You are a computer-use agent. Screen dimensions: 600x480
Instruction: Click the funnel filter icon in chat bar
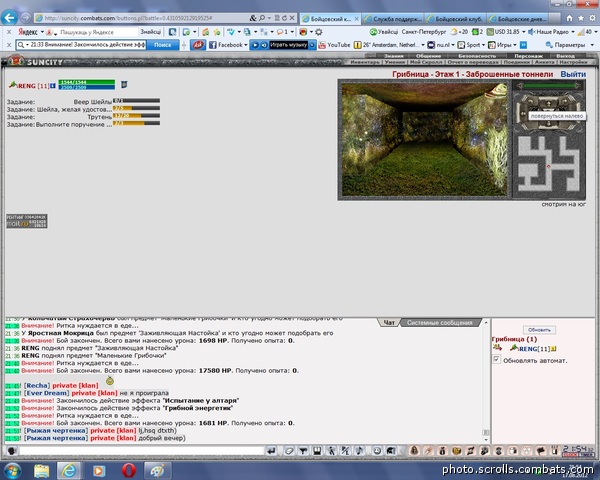click(303, 451)
